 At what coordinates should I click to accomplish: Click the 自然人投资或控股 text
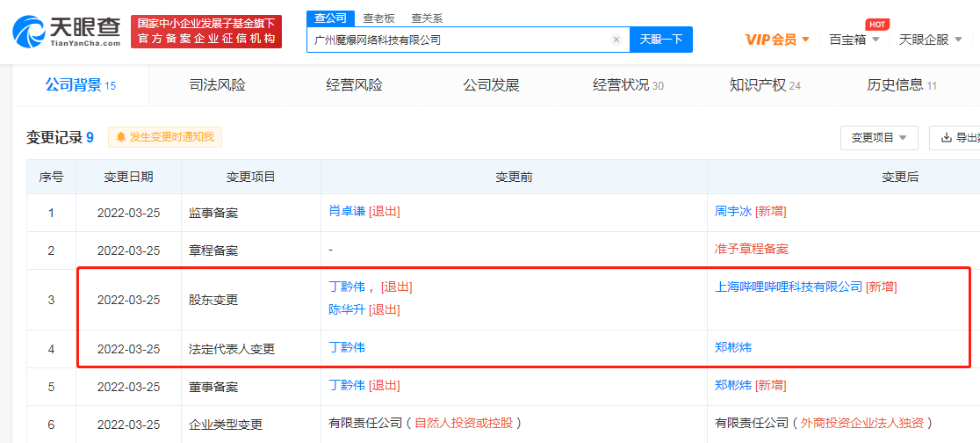[463, 424]
